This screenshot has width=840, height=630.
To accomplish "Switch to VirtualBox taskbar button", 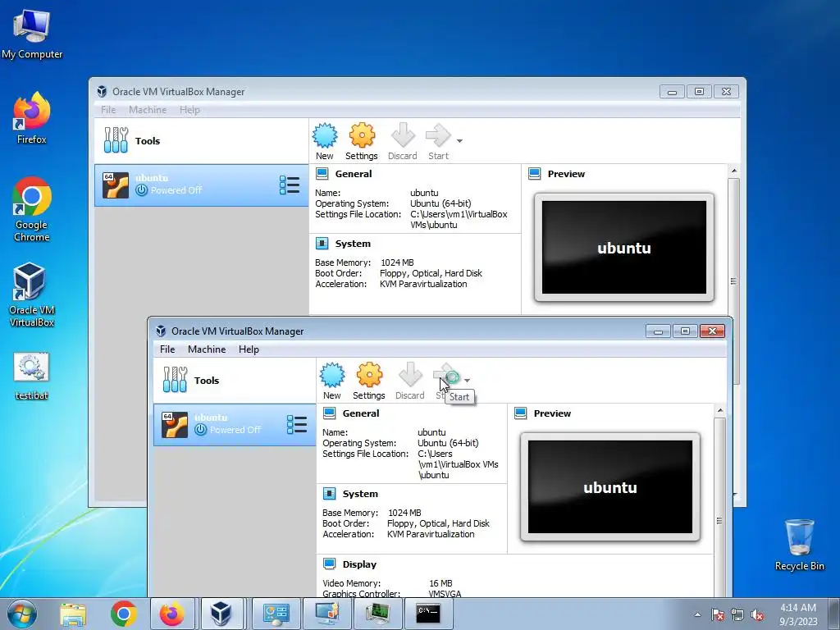I will 221,614.
